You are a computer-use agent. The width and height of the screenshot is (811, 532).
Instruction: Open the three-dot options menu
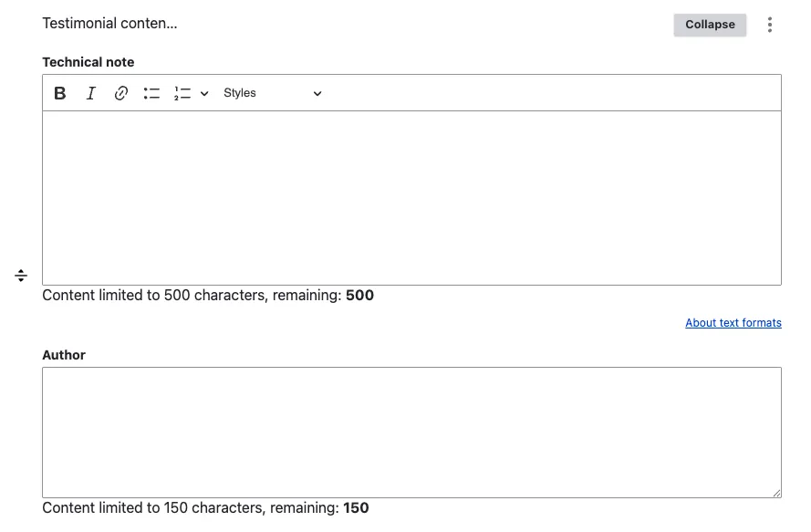pos(770,25)
